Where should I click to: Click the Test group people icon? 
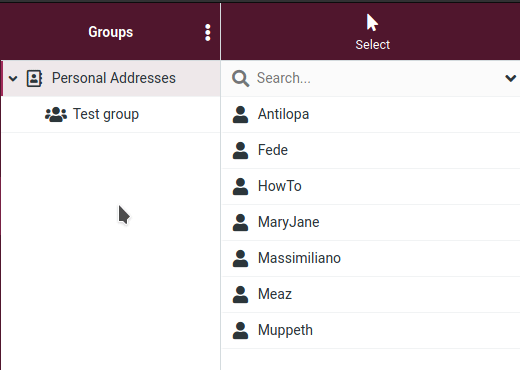[x=56, y=114]
